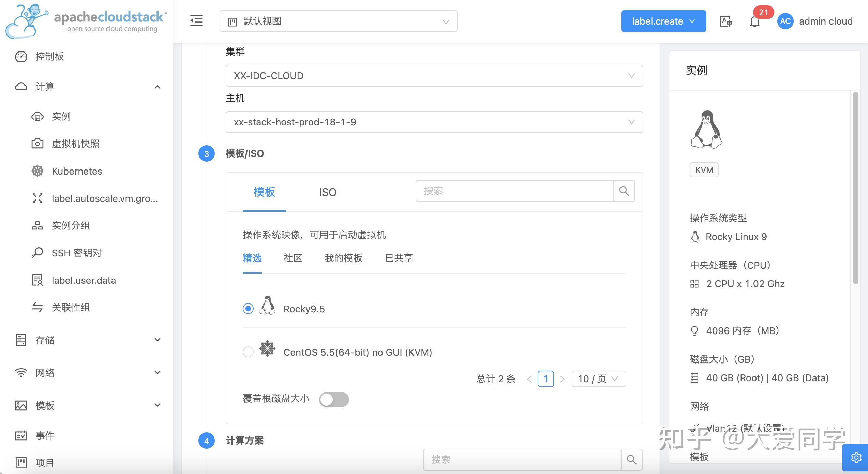Open the Kubernetes section in sidebar
This screenshot has width=868, height=474.
click(76, 171)
